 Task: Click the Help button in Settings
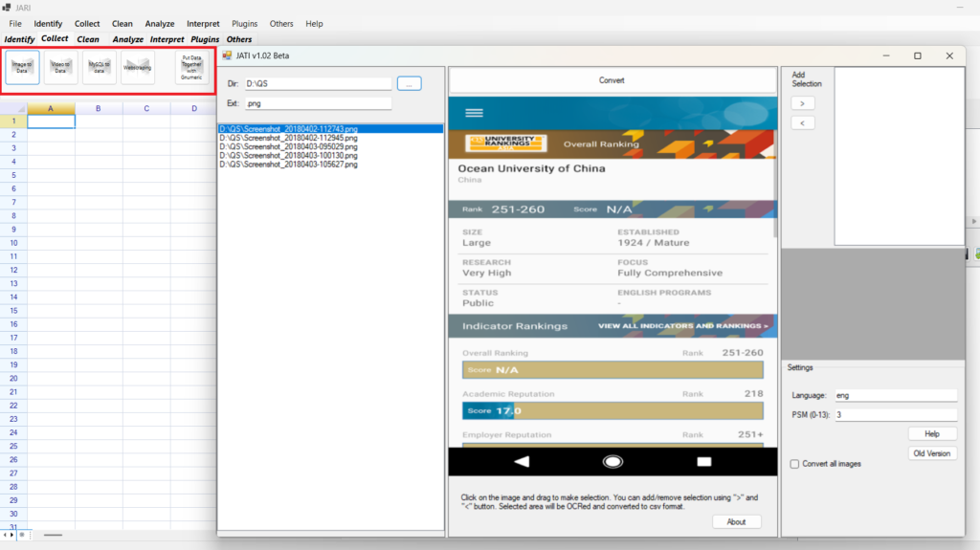(932, 434)
